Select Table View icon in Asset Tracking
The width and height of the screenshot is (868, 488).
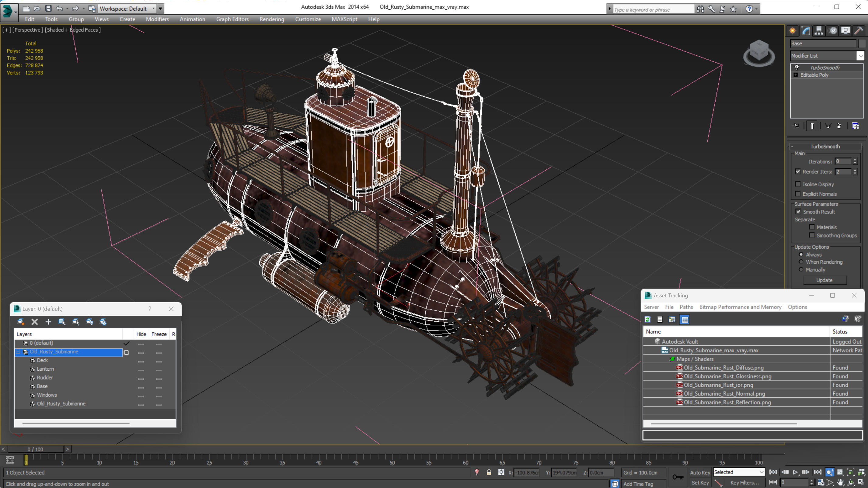[685, 319]
